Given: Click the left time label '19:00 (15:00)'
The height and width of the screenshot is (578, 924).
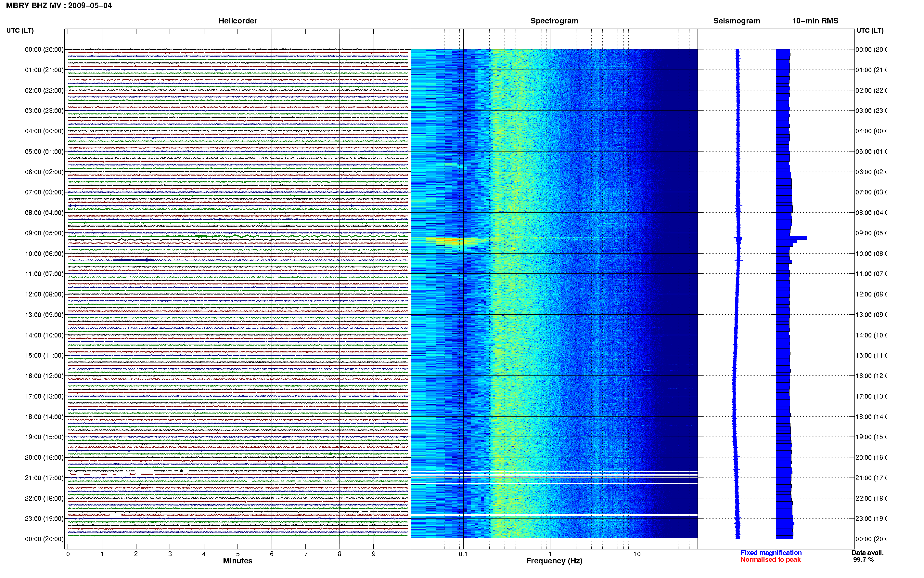Looking at the screenshot, I should tap(44, 437).
